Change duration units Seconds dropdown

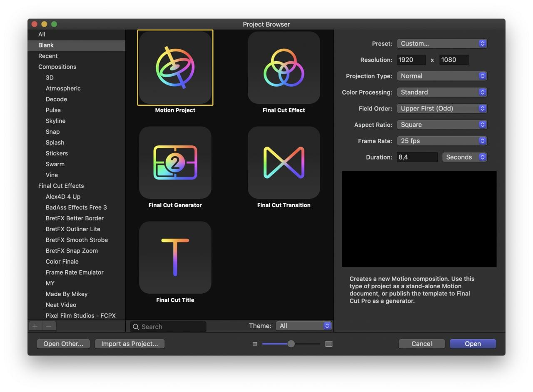464,157
